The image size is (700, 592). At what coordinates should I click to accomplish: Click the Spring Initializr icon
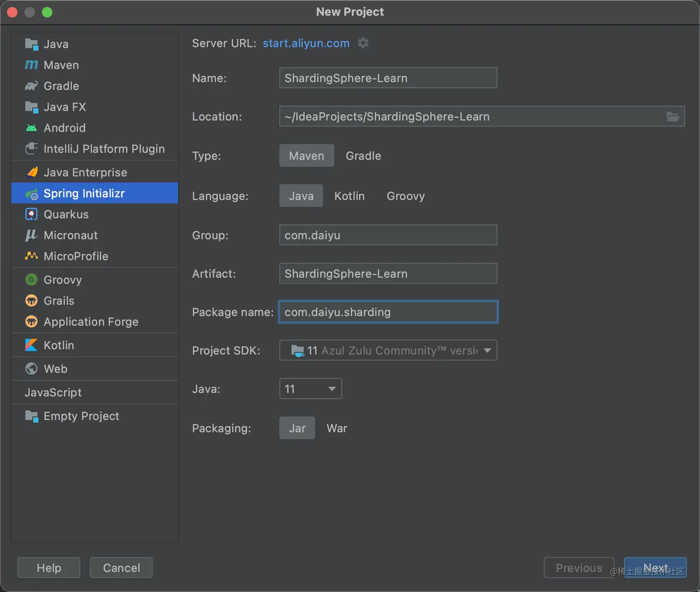click(31, 194)
